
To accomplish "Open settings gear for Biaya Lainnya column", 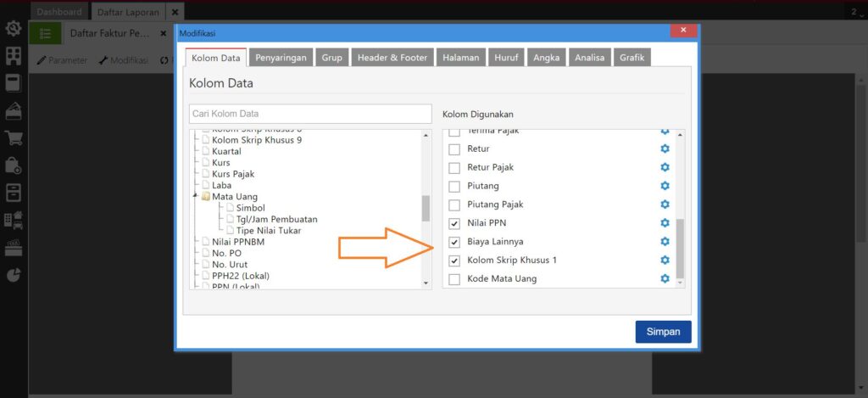I will 665,242.
